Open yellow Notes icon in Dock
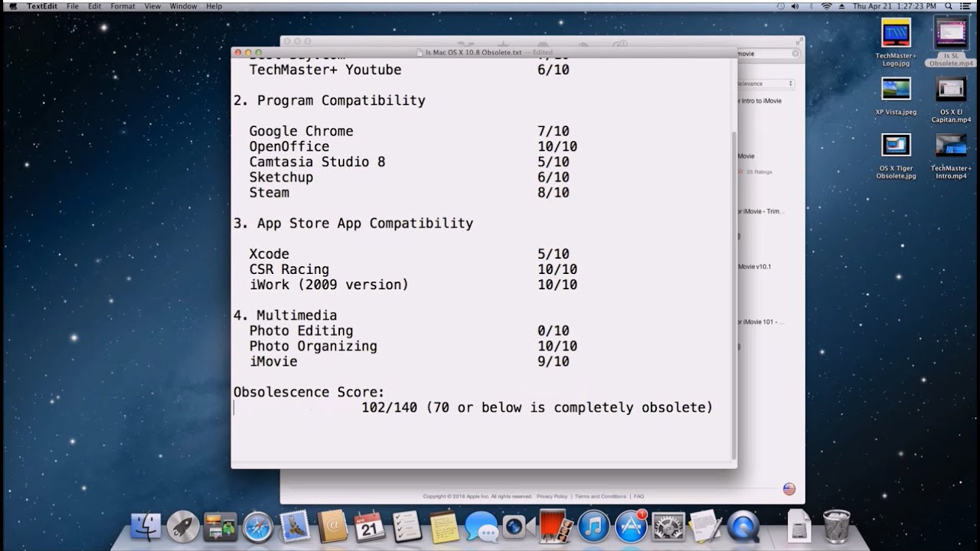The image size is (980, 551). coord(444,527)
